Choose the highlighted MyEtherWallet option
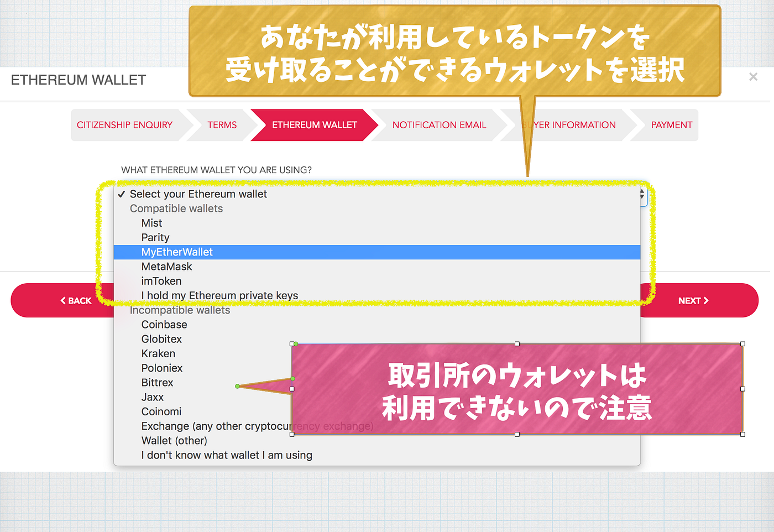The width and height of the screenshot is (774, 532). (377, 252)
